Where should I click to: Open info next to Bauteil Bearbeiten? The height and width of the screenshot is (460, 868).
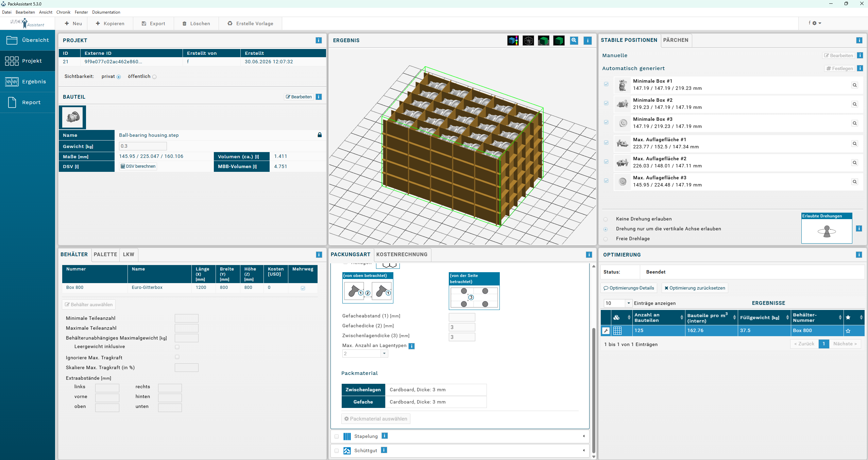[319, 97]
